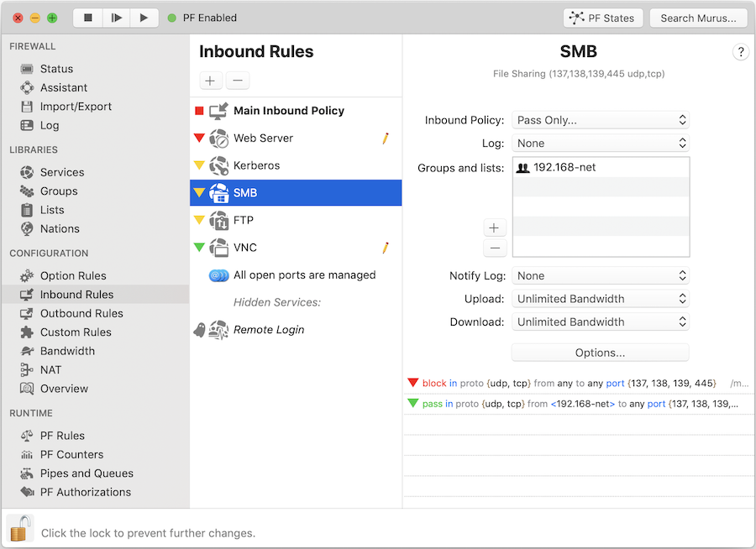756x549 pixels.
Task: Remove the inbound rule with minus
Action: point(238,81)
